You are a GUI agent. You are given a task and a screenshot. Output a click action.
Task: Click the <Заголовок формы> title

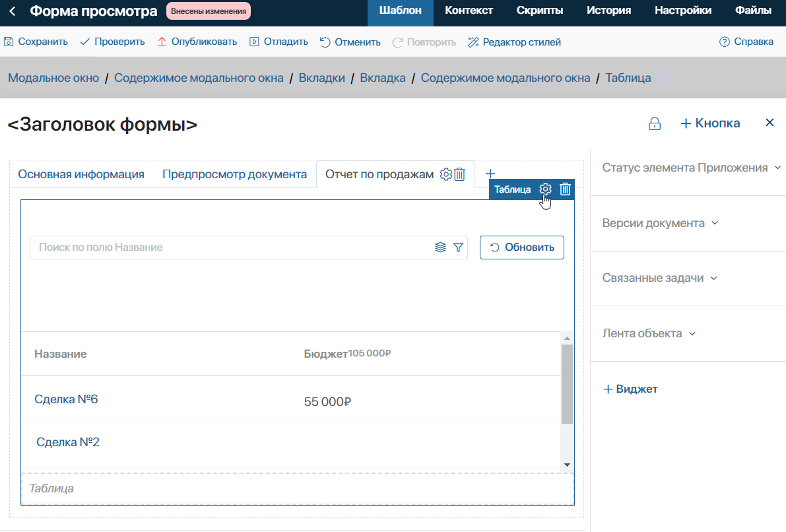(x=103, y=124)
